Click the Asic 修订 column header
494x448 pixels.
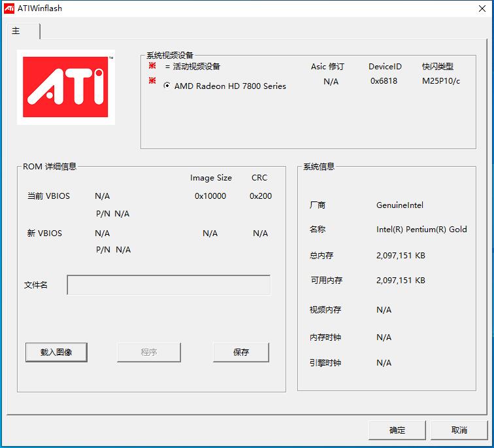pos(327,67)
